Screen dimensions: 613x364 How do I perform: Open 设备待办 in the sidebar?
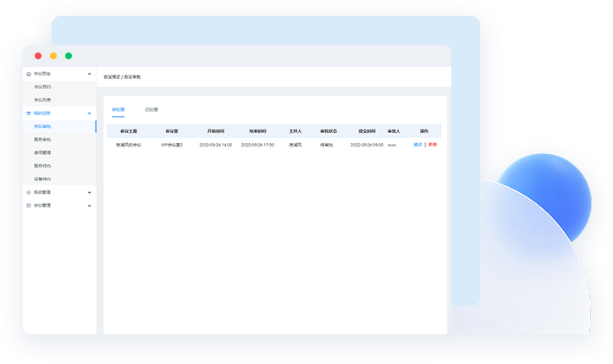click(x=42, y=179)
